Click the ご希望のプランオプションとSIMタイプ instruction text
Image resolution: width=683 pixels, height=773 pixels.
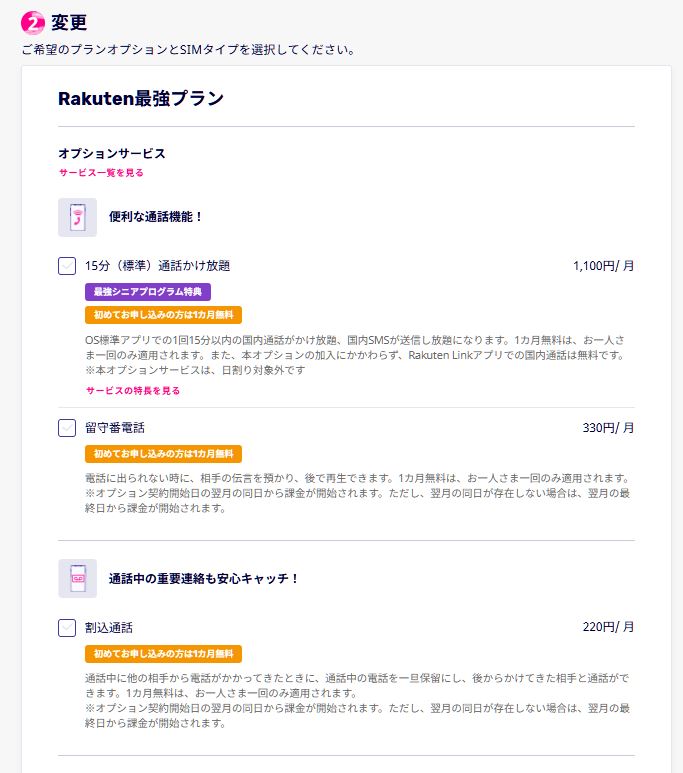[x=188, y=50]
